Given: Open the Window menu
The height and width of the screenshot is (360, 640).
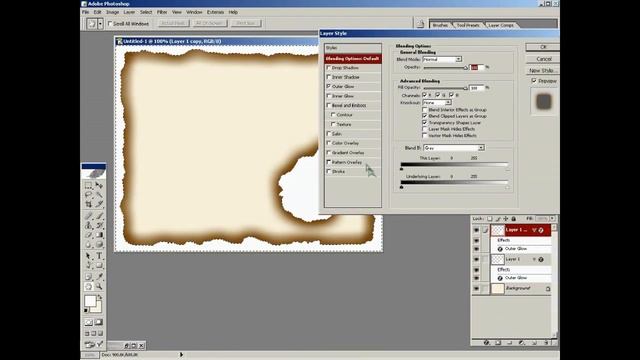Looking at the screenshot, I should [194, 12].
